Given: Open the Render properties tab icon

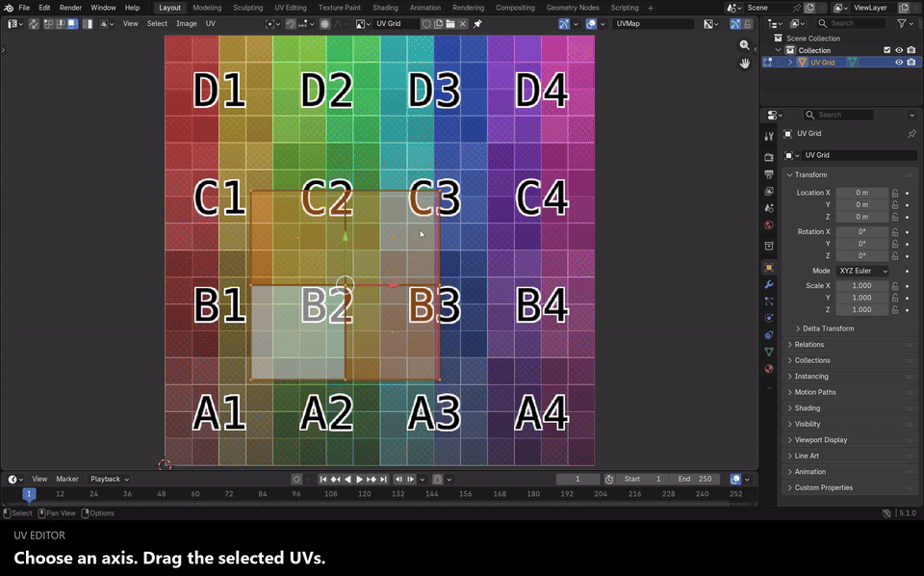Looking at the screenshot, I should point(769,157).
